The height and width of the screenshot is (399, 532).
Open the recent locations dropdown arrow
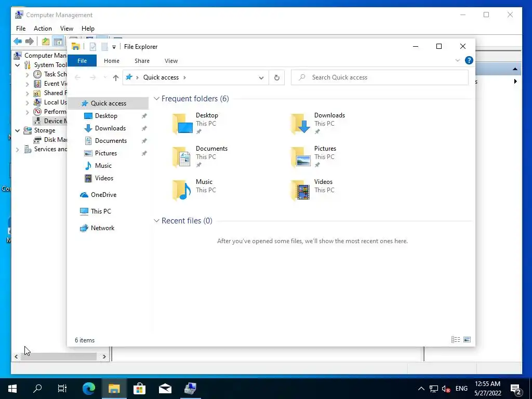(105, 78)
